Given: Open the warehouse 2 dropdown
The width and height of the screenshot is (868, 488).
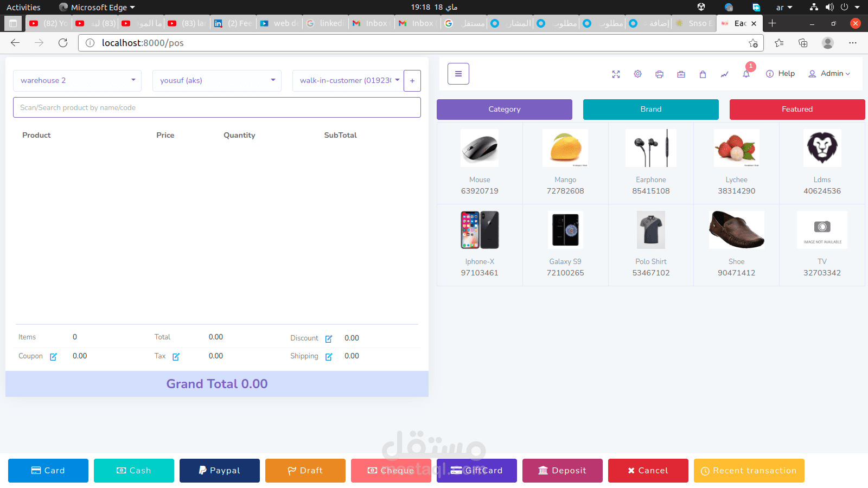Looking at the screenshot, I should click(x=77, y=80).
